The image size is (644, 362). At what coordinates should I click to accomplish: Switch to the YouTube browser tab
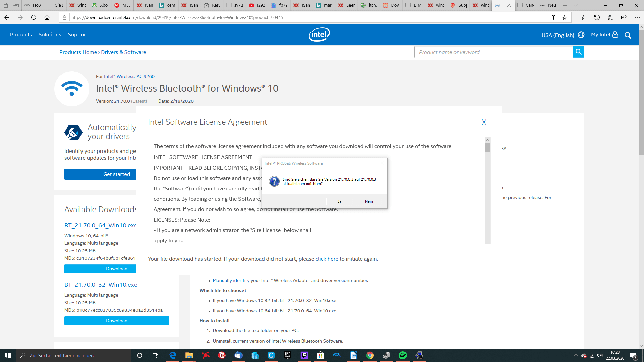coord(257,5)
